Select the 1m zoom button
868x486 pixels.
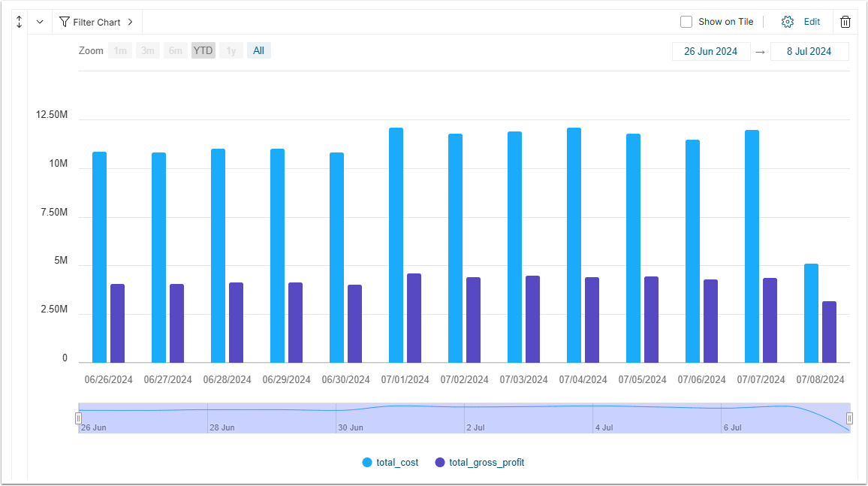click(x=120, y=51)
